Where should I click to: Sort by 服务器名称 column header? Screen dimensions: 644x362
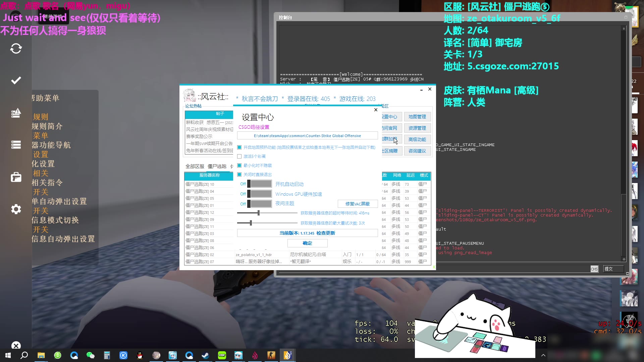click(209, 175)
